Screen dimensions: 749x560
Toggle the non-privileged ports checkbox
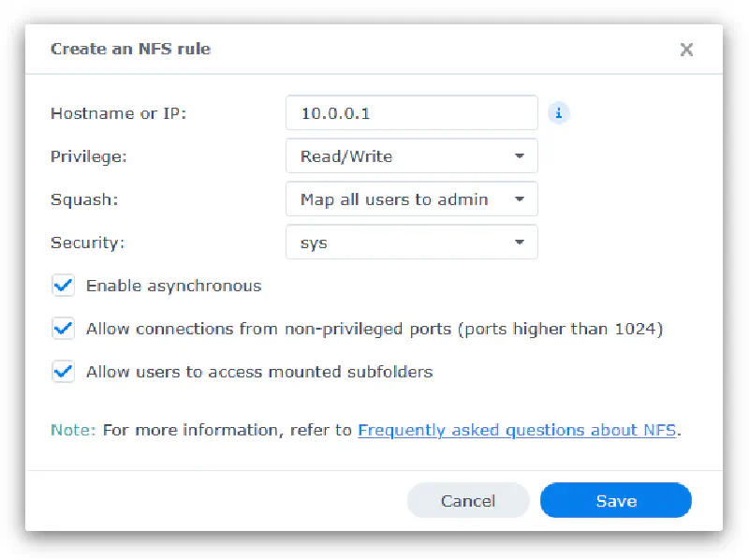click(x=64, y=329)
